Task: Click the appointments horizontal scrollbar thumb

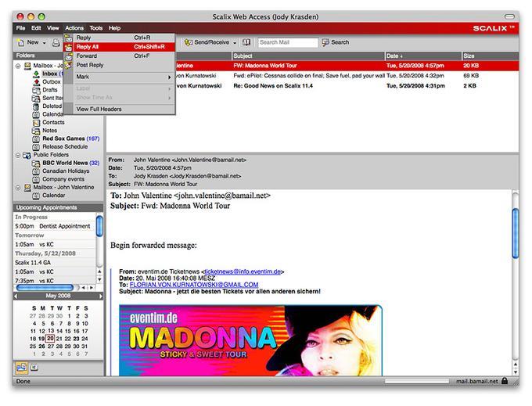Action: coord(45,288)
